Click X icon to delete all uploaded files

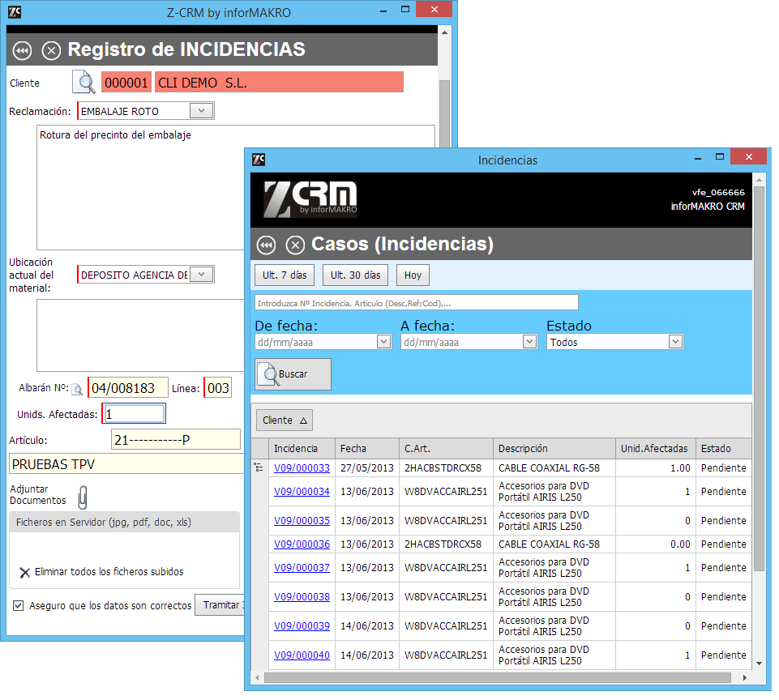pos(24,573)
